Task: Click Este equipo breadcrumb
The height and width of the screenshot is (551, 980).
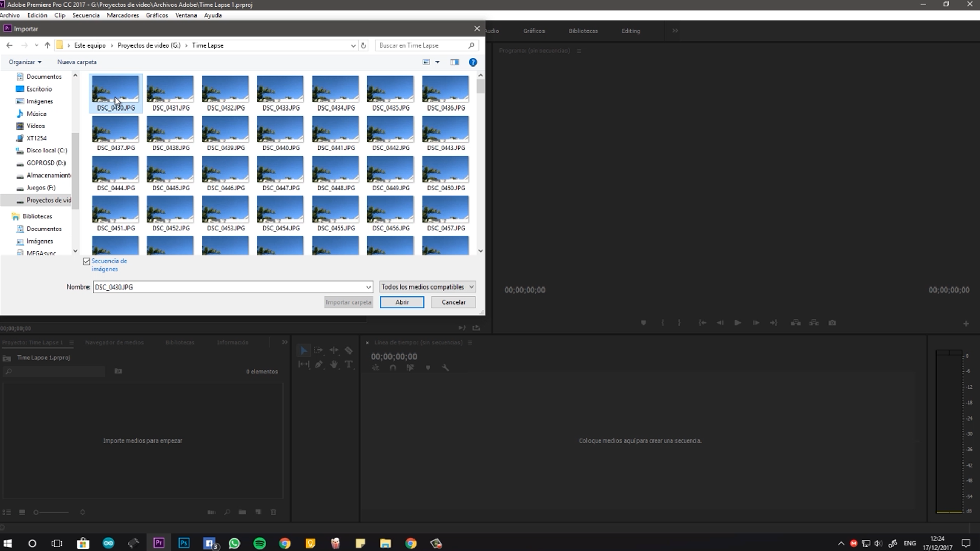Action: 90,46
